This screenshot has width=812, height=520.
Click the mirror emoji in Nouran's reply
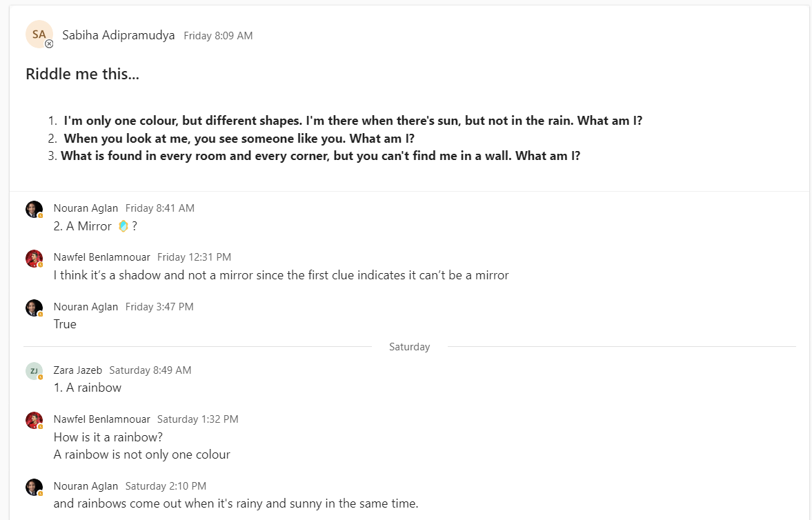(123, 226)
